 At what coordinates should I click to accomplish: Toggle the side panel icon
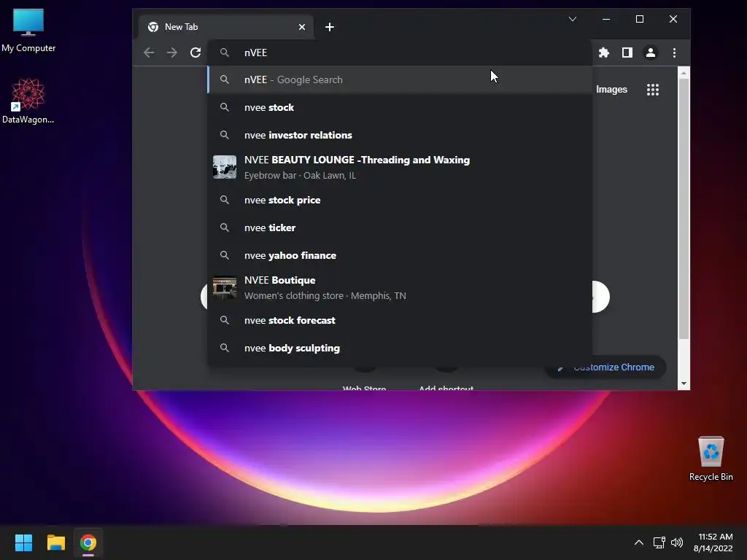click(x=627, y=52)
